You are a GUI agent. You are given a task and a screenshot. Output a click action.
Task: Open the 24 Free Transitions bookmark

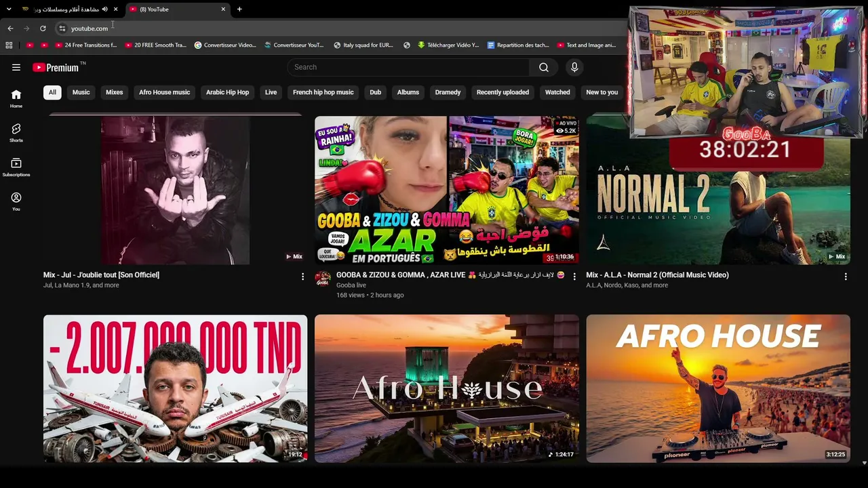[x=85, y=45]
